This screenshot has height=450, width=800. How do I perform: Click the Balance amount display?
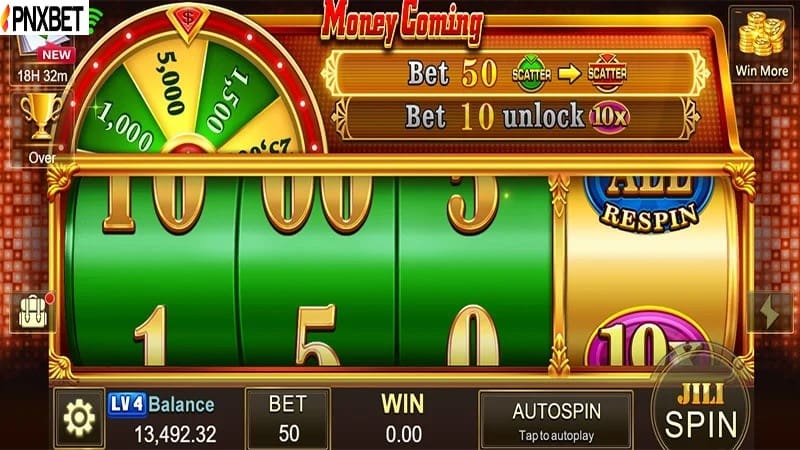(x=176, y=434)
